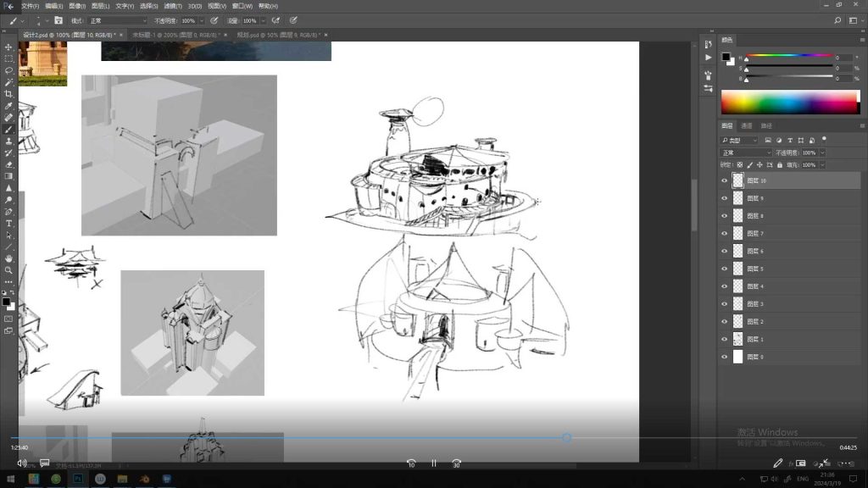Open the brush blend mode dropdown
The width and height of the screenshot is (868, 488).
point(117,20)
